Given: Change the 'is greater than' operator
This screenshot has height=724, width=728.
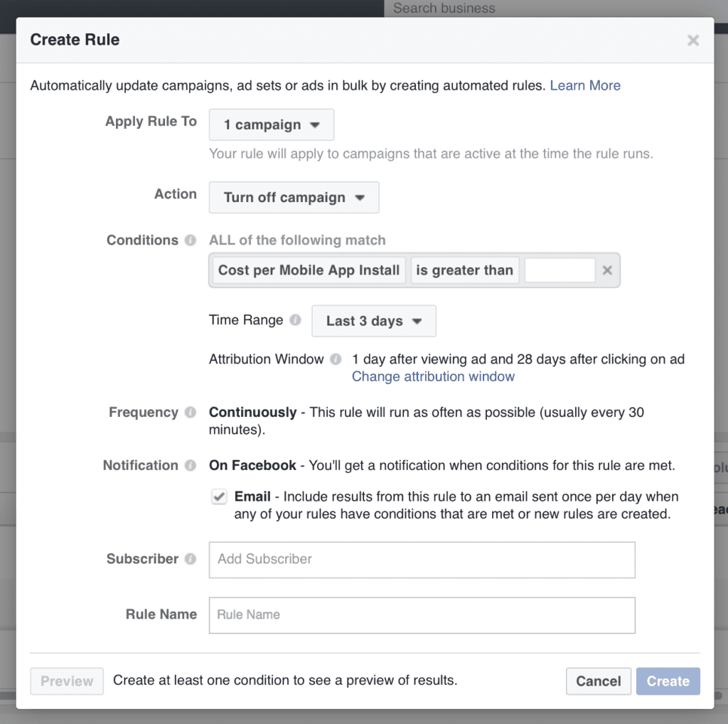Looking at the screenshot, I should [x=465, y=270].
